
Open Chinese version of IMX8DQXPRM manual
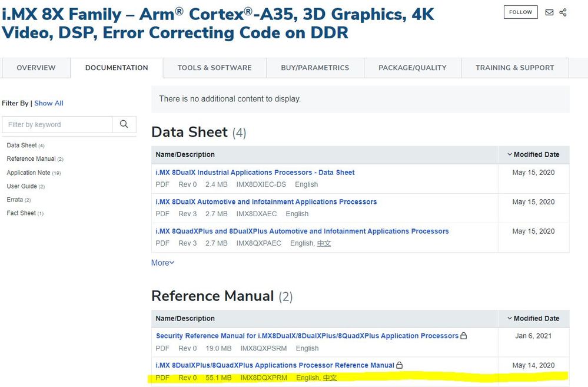coord(330,378)
